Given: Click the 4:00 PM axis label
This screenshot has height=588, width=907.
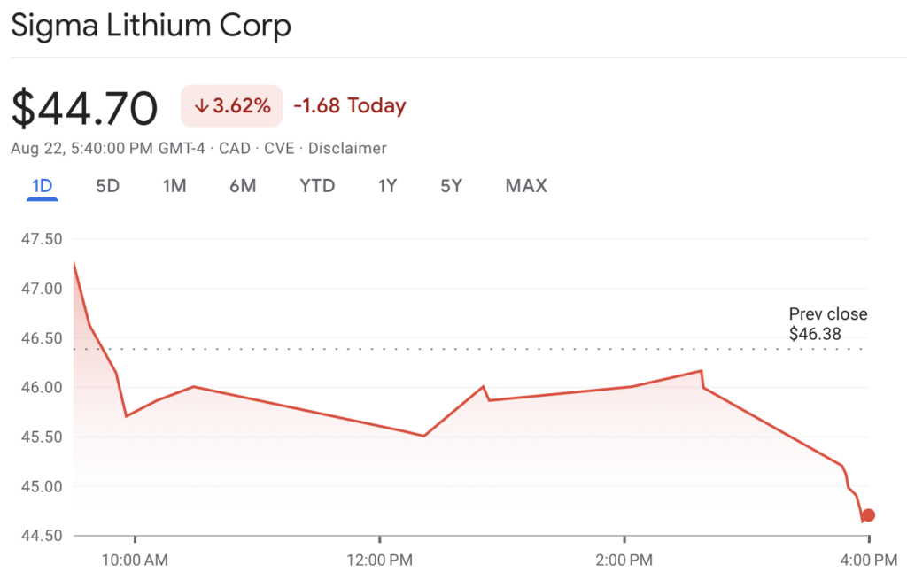Looking at the screenshot, I should point(868,559).
